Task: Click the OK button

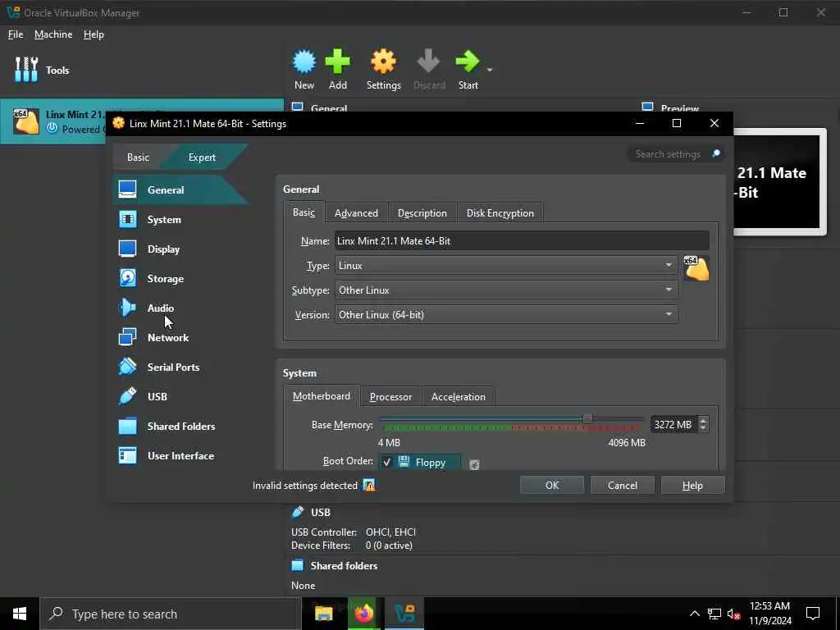Action: [552, 486]
